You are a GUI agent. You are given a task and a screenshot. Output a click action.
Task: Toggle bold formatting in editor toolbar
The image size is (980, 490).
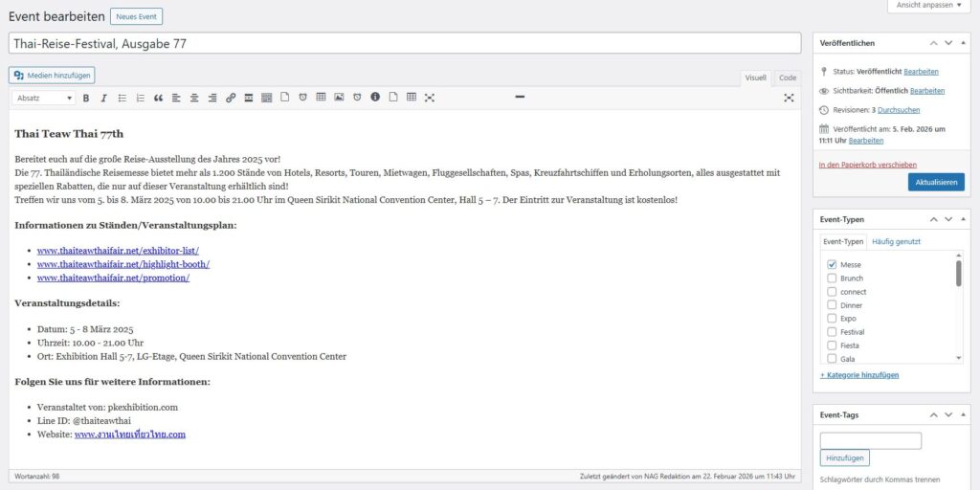click(86, 98)
